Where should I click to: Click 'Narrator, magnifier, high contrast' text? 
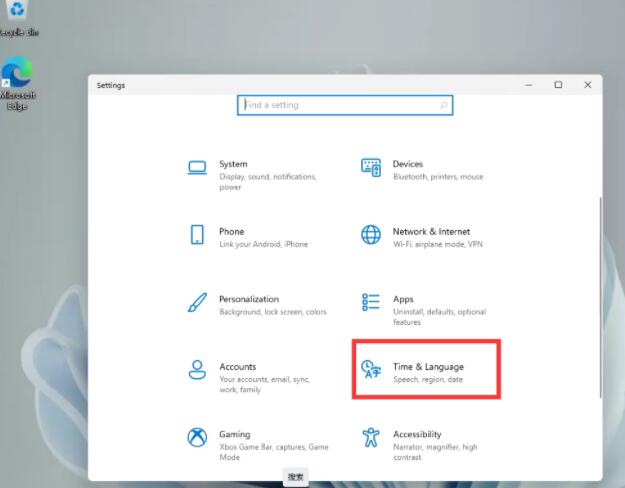click(x=435, y=452)
